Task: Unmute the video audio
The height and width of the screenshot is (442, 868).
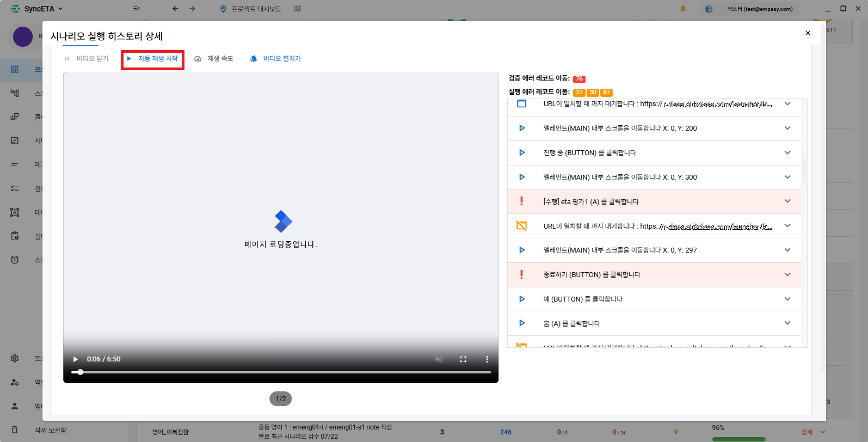Action: (439, 359)
